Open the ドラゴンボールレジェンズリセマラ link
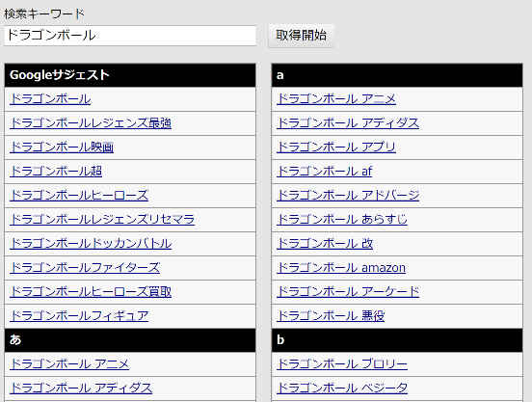Image resolution: width=532 pixels, height=402 pixels. click(x=102, y=220)
